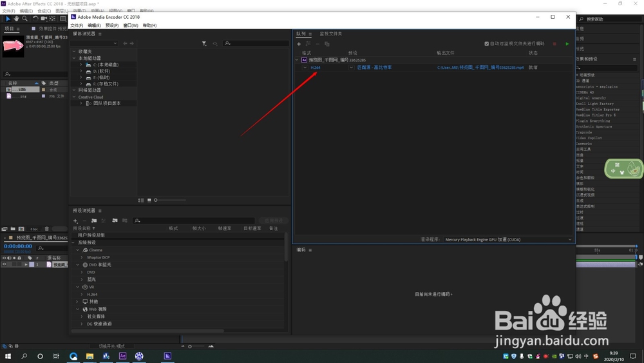Switch to the 监视文件夹 tab

[x=330, y=34]
